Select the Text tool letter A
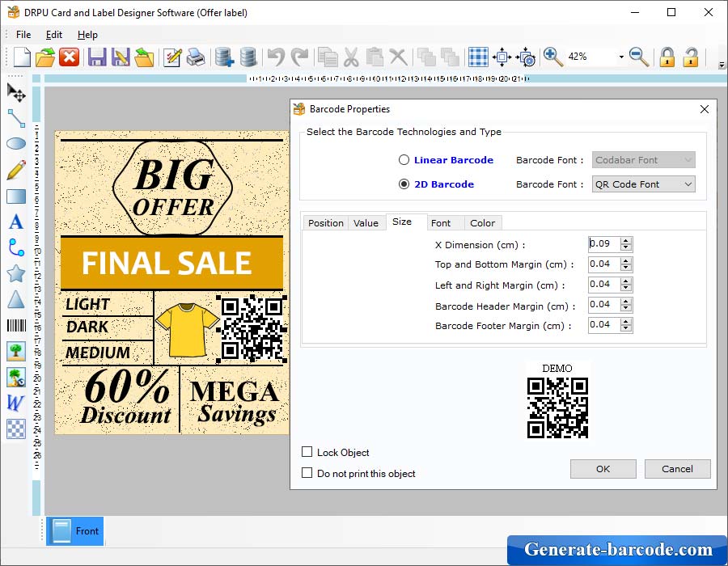 coord(16,222)
